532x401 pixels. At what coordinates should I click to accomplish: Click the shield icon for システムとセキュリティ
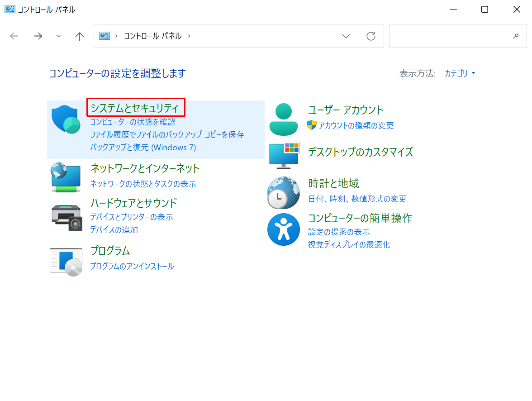(x=66, y=119)
